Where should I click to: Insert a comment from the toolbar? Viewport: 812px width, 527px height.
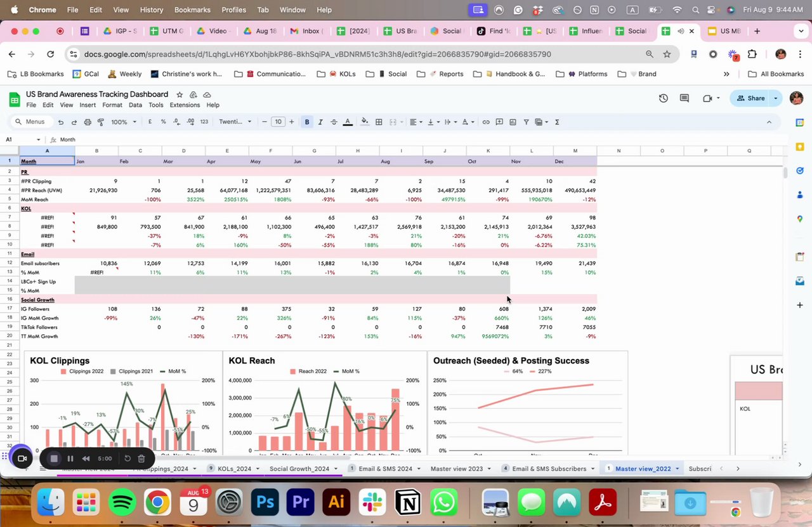[499, 122]
